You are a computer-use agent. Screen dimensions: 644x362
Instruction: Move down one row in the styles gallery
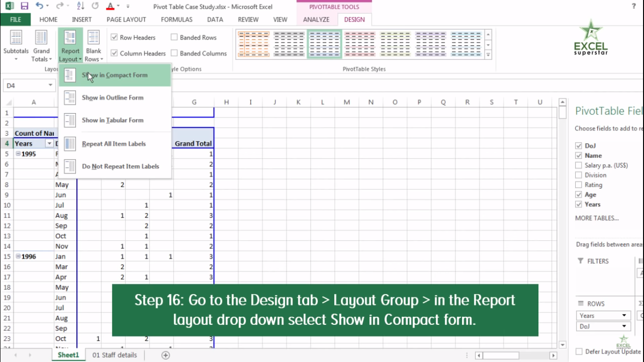pos(488,45)
